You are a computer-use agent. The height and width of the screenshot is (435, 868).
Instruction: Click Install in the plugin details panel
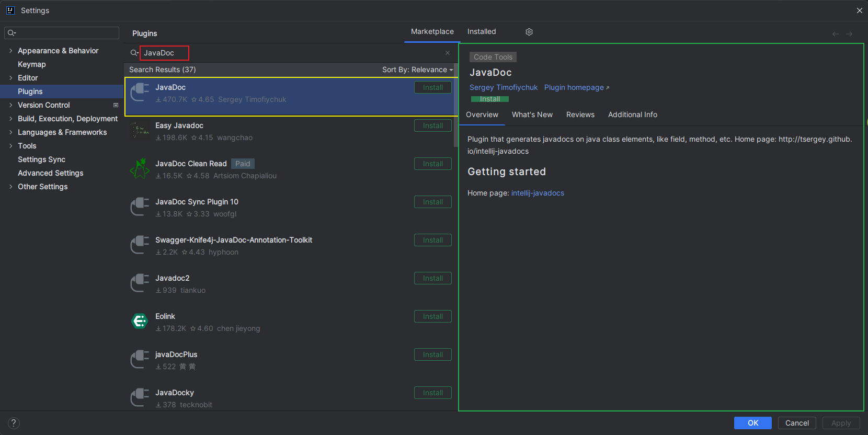tap(490, 99)
